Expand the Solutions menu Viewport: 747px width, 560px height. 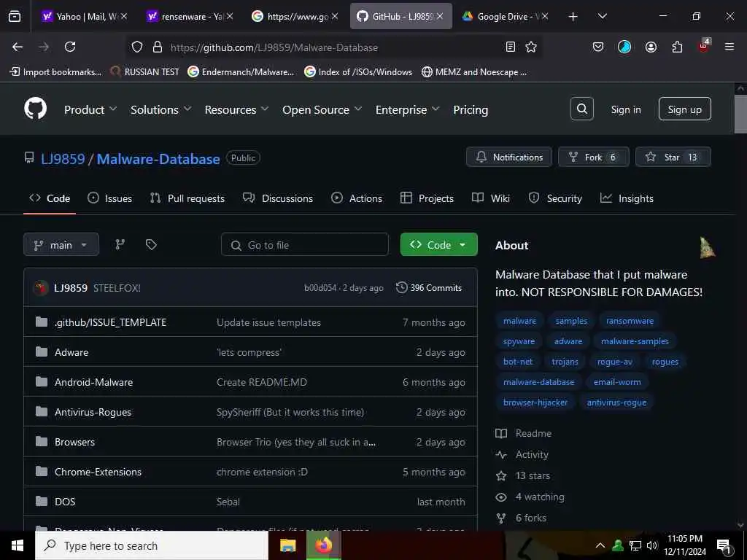161,109
